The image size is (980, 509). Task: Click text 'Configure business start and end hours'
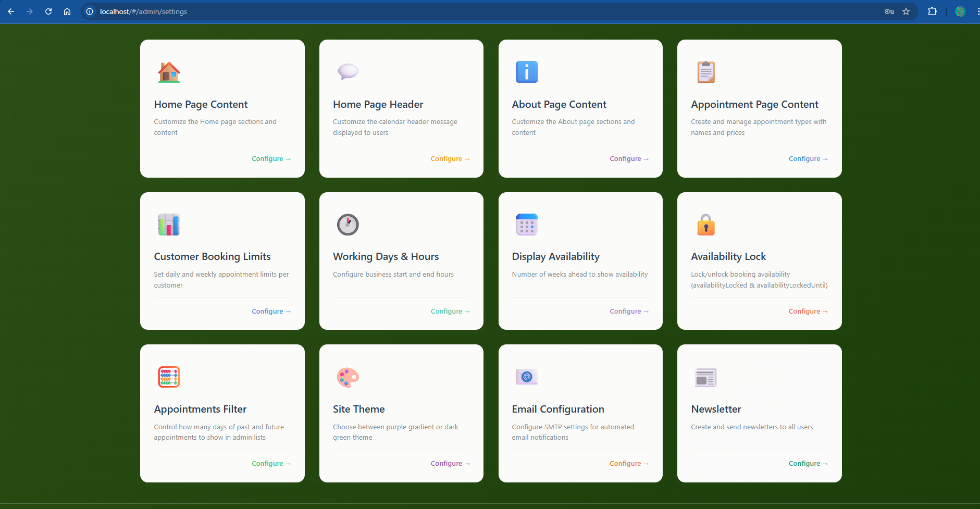coord(393,275)
